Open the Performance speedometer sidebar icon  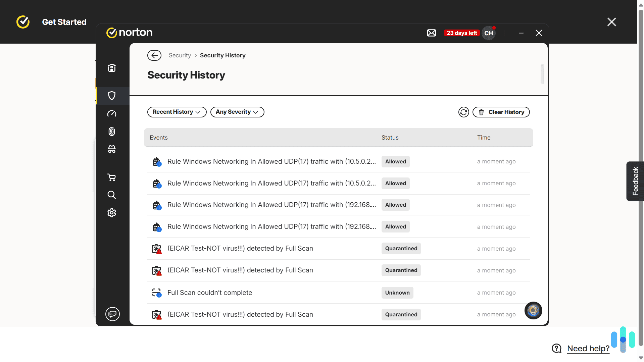[x=112, y=114]
